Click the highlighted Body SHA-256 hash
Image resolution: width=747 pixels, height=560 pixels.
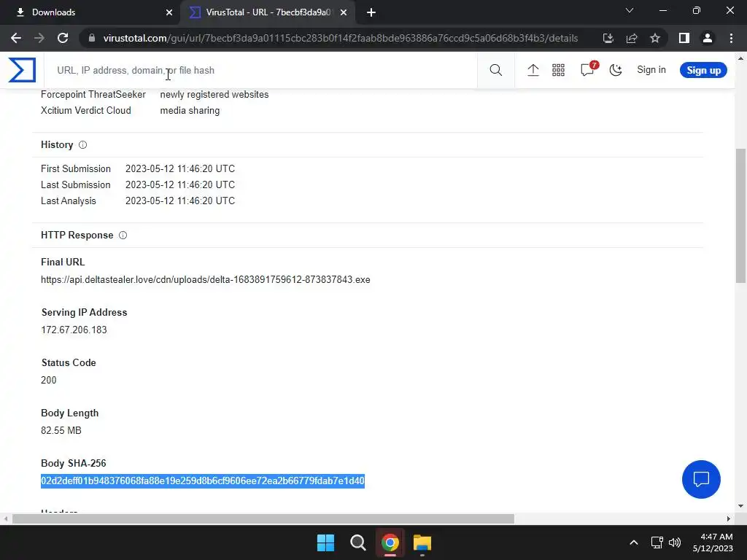(x=203, y=481)
